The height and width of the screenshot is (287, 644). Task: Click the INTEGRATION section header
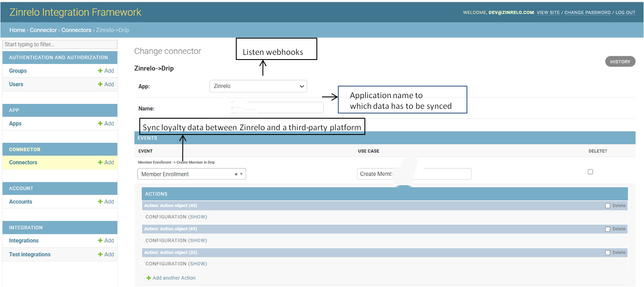pos(60,227)
